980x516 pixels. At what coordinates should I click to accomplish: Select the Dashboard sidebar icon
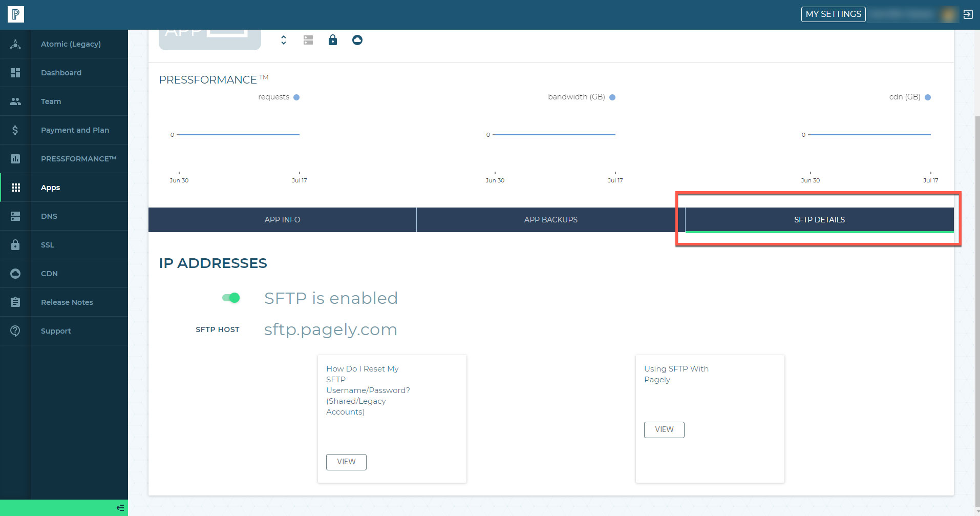tap(15, 72)
